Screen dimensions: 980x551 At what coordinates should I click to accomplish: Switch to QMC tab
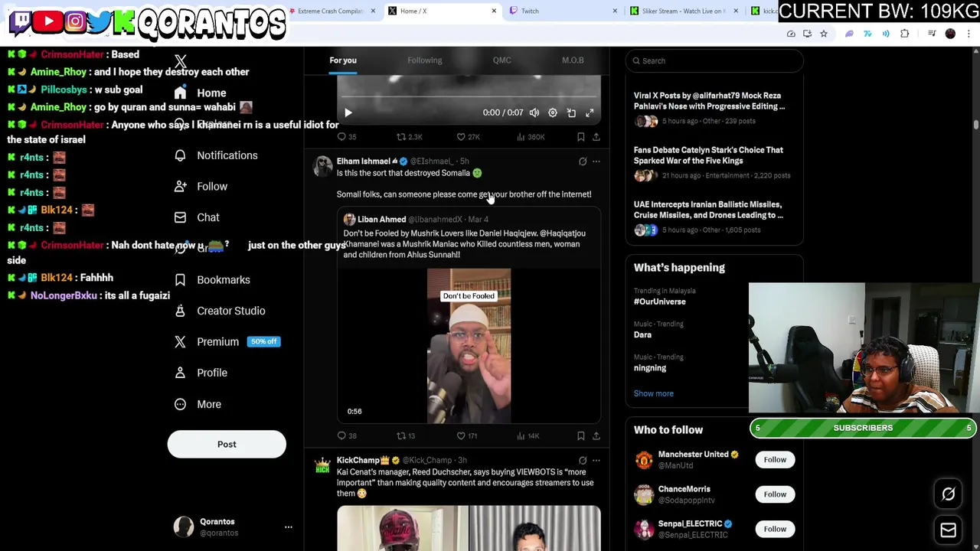click(501, 60)
